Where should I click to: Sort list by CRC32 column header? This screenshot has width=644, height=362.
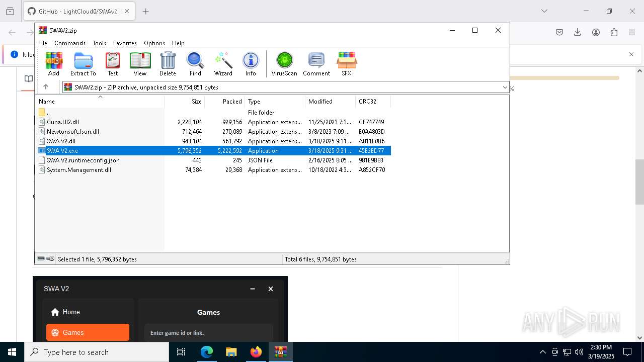pos(373,101)
